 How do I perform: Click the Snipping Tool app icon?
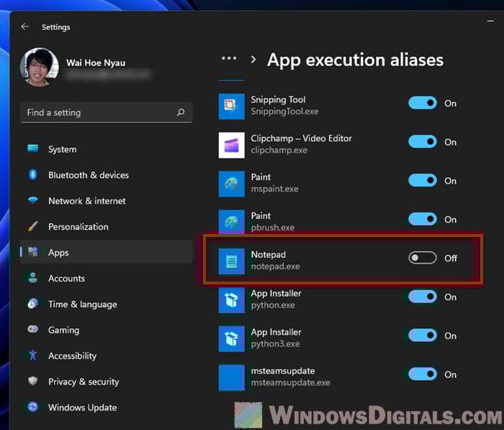(x=231, y=106)
